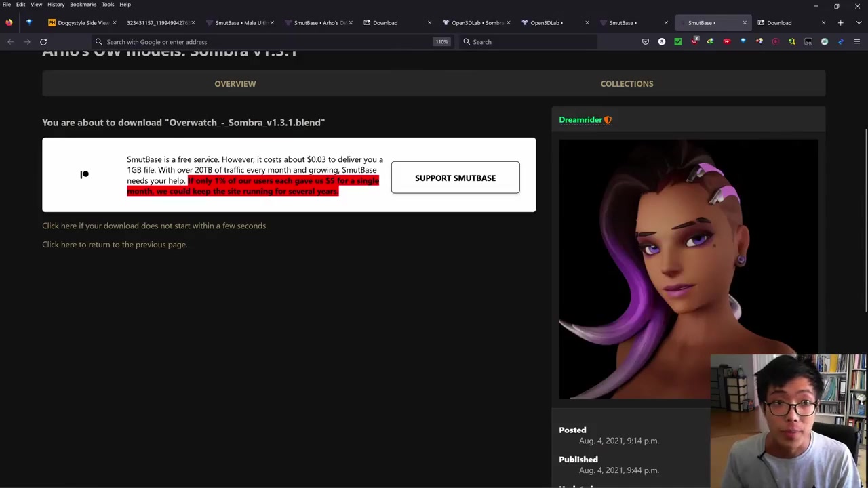Screen dimensions: 868x488
Task: Open the uBlock extension with badge 3
Action: [x=694, y=42]
